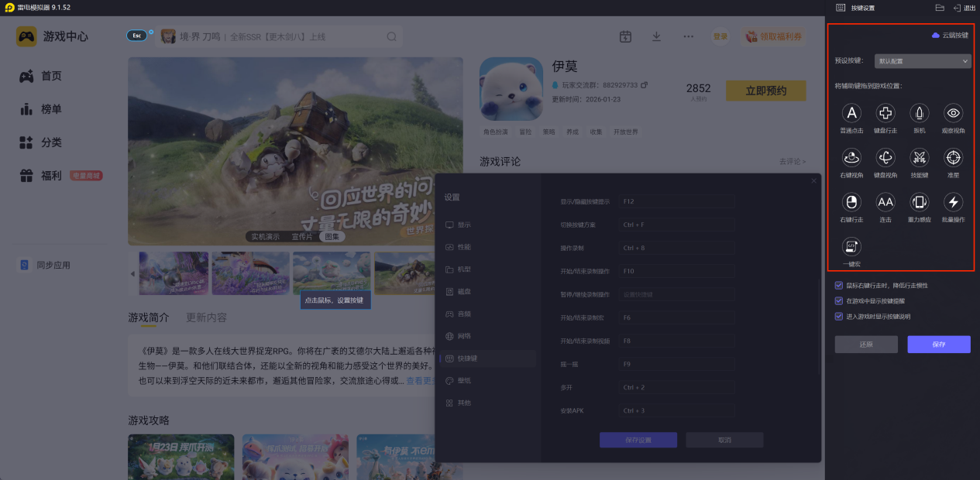Click the 开始/结束录制操作 F10 field
The image size is (980, 480).
[x=676, y=271]
